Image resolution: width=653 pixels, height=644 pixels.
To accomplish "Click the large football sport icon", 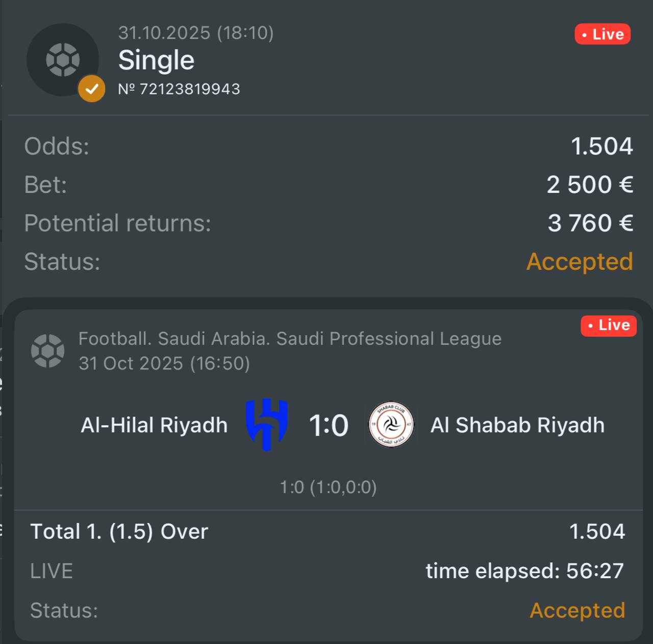I will [x=63, y=60].
